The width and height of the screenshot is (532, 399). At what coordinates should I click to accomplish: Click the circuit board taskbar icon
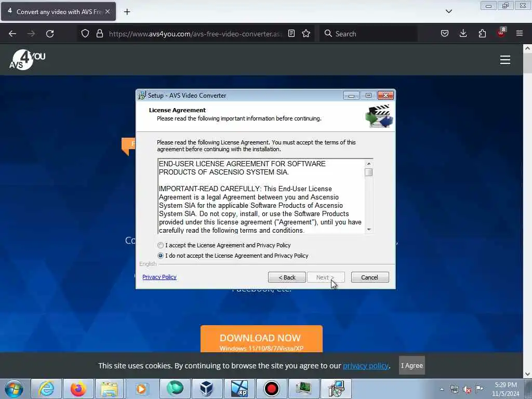[303, 389]
